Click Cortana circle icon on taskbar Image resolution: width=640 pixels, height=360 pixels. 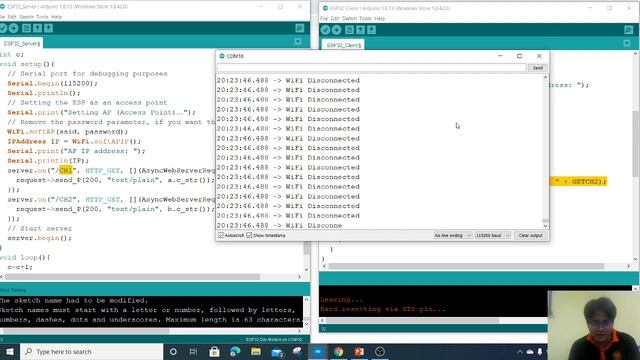[173, 351]
